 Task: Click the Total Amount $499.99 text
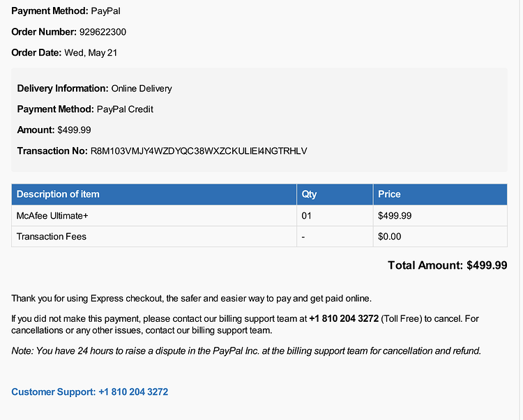tap(447, 265)
